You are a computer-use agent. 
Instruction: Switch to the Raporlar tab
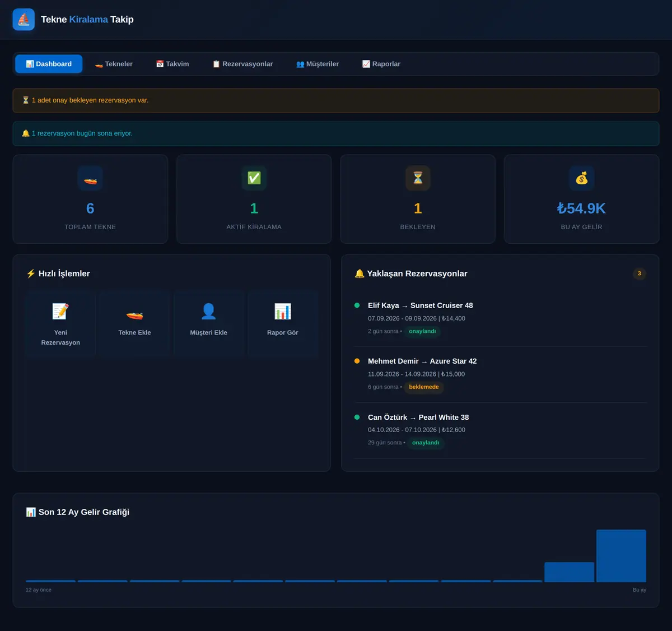click(x=381, y=64)
